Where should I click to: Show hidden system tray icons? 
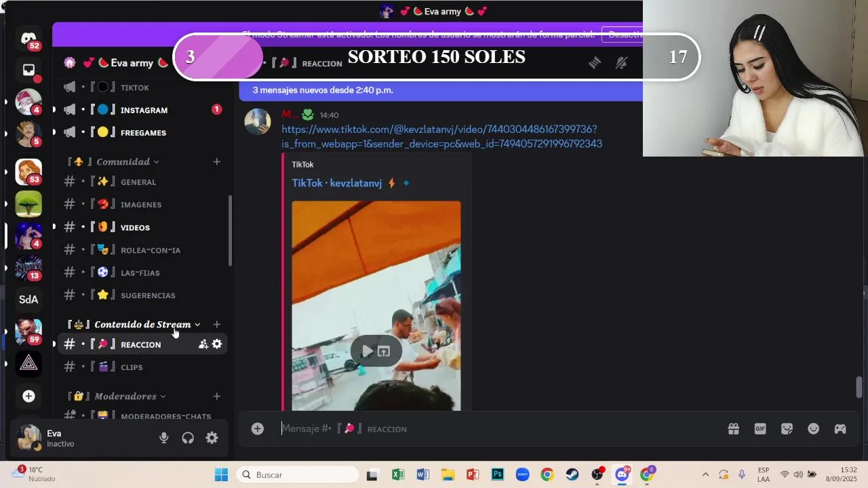click(x=705, y=474)
